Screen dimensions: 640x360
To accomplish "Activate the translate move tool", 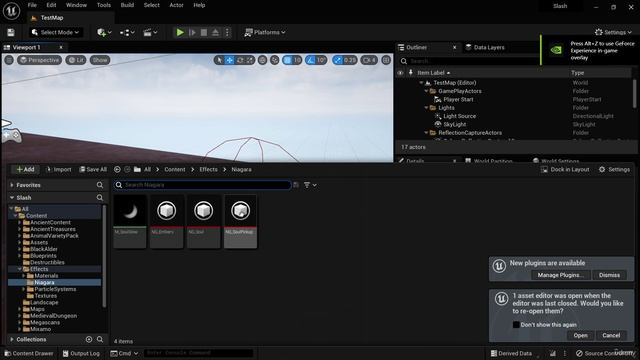I will (x=230, y=60).
